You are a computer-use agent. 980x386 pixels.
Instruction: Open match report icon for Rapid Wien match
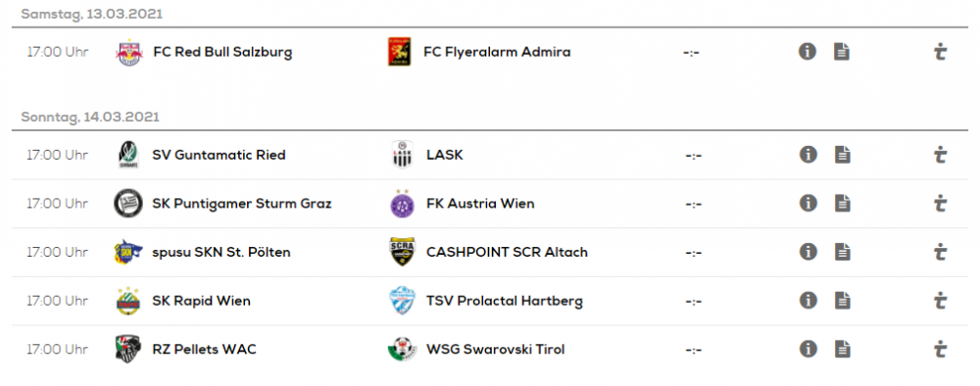pos(843,301)
